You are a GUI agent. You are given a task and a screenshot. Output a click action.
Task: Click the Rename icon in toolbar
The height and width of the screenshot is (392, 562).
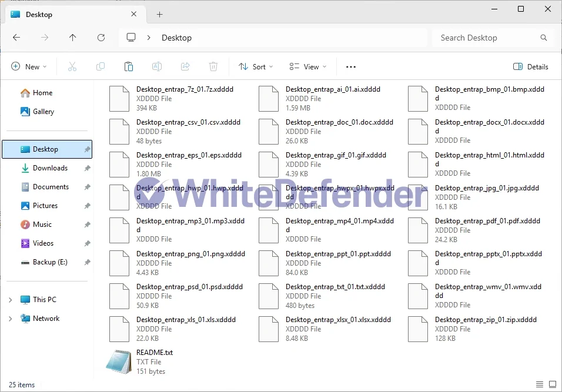(157, 67)
